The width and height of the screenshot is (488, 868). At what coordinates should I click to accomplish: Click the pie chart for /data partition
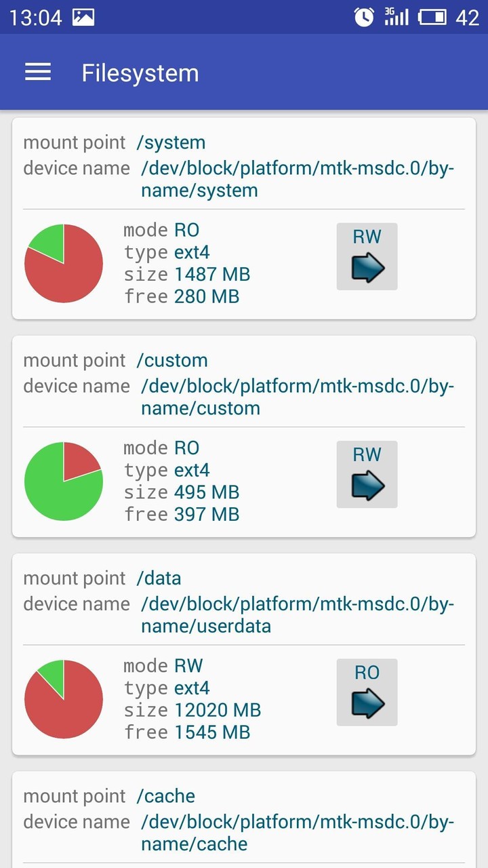63,698
